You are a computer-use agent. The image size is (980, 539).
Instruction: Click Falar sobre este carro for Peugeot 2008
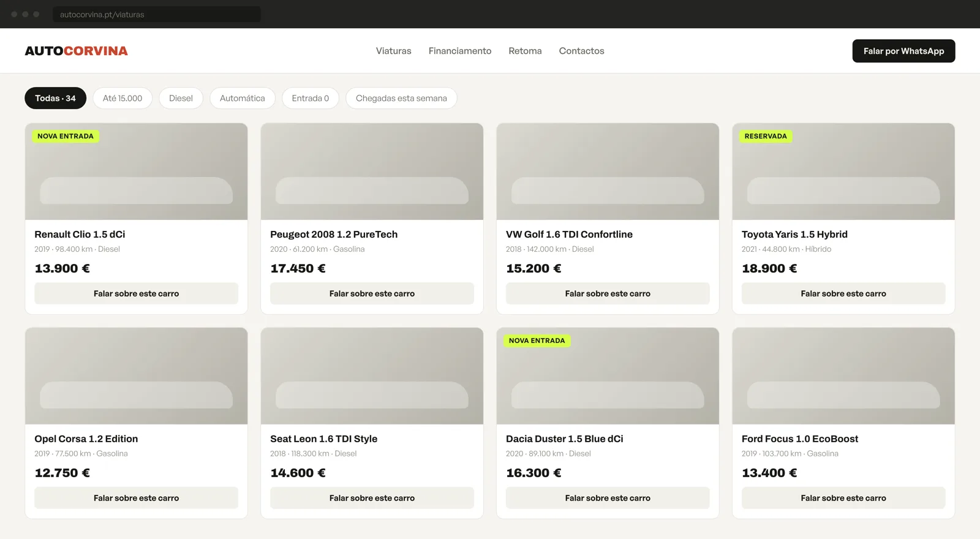pyautogui.click(x=372, y=293)
